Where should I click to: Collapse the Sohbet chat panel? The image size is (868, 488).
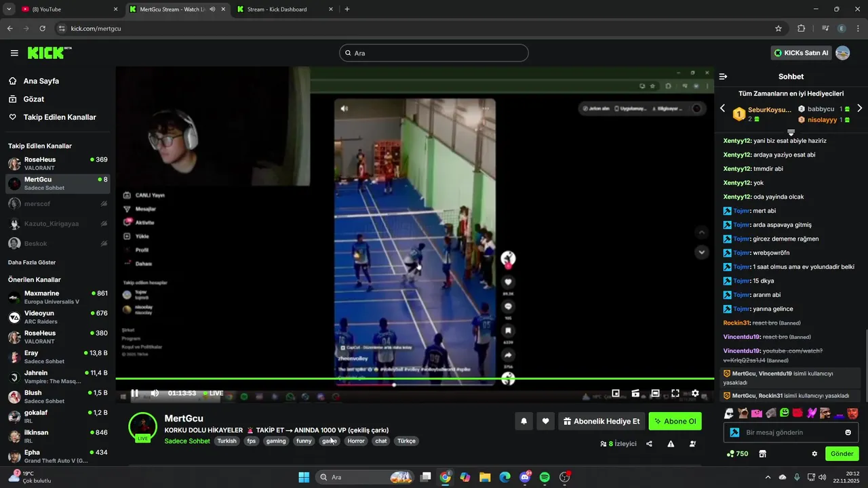tap(723, 77)
